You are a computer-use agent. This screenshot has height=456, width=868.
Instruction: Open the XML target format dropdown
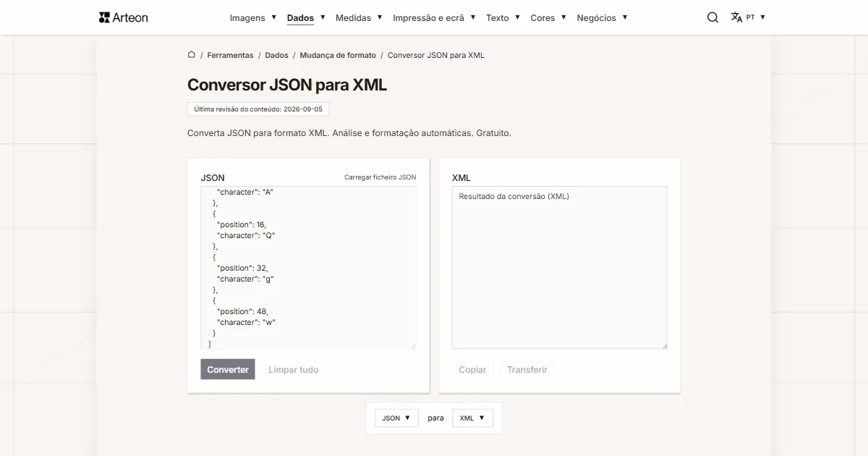tap(472, 418)
